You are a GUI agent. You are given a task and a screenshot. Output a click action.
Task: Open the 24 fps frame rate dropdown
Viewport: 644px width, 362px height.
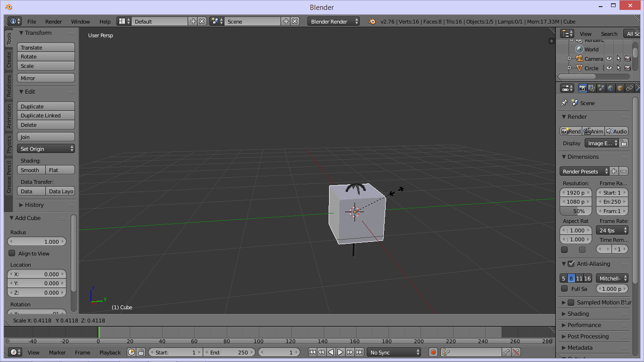612,230
